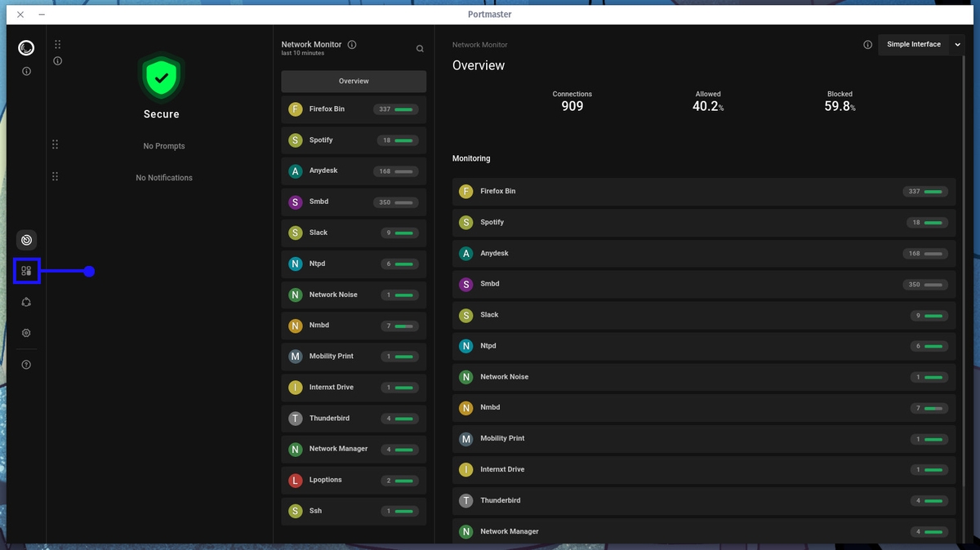This screenshot has height=550, width=980.
Task: Click the No Prompts section
Action: point(163,145)
